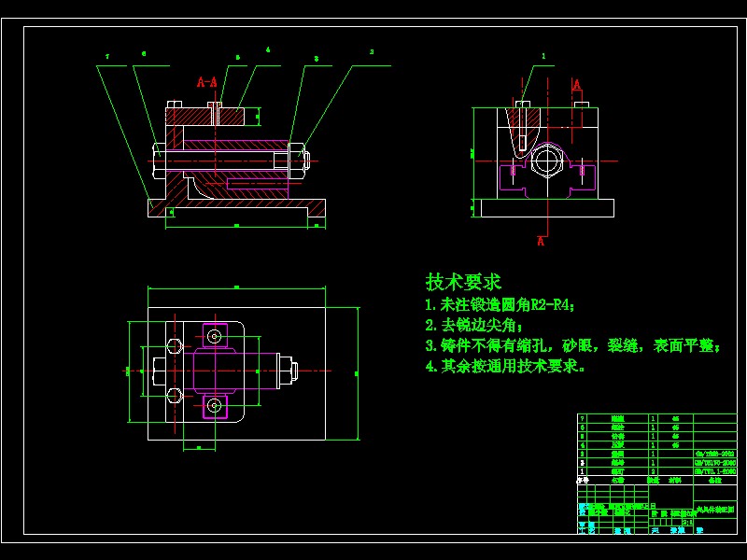Select the drawing title cell 夹具体装配图

(x=715, y=510)
